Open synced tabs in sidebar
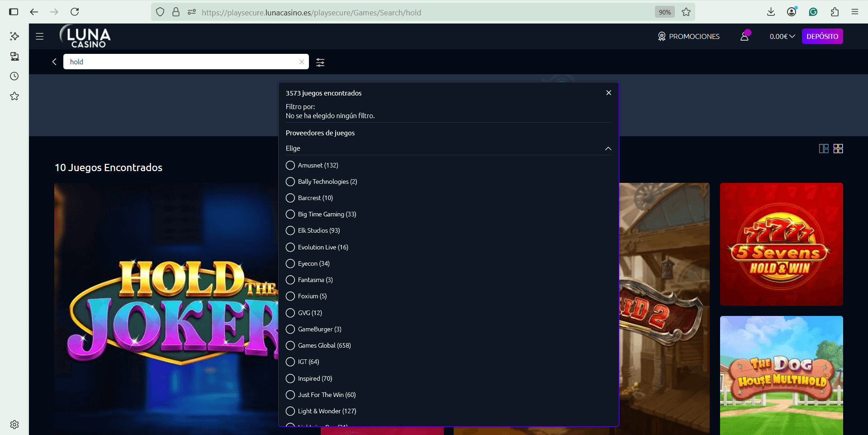Screen dimensions: 868x435 (14, 56)
